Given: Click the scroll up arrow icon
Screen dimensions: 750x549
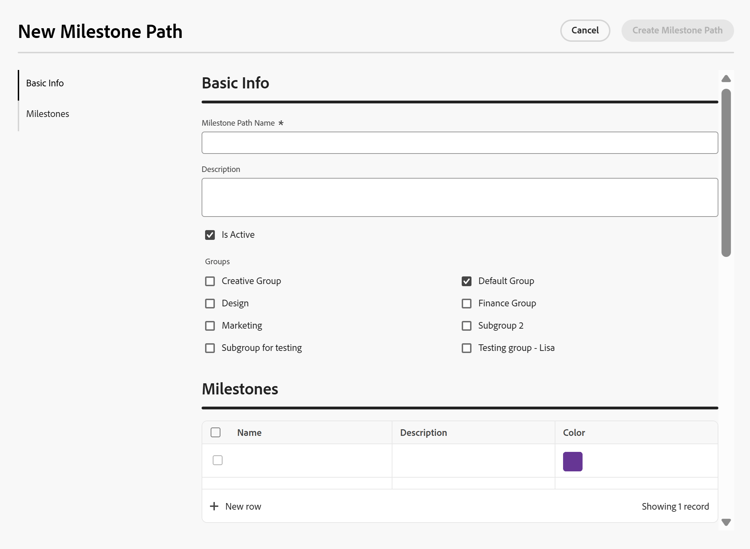Looking at the screenshot, I should coord(726,78).
